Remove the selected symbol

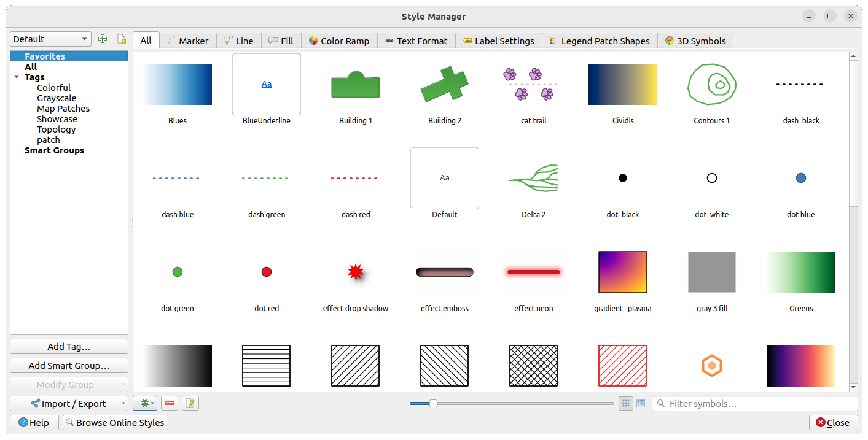coord(169,403)
